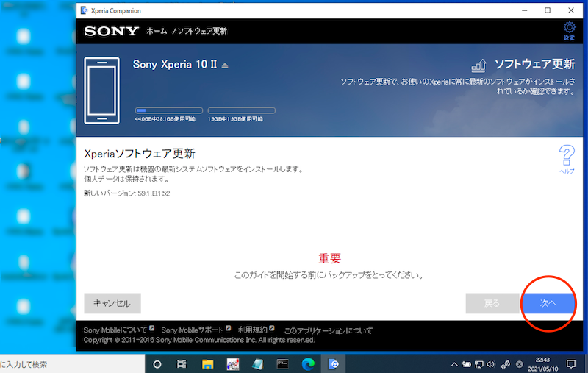This screenshot has width=588, height=373.
Task: Select ソフトウェア更新 in the breadcrumb
Action: click(201, 32)
